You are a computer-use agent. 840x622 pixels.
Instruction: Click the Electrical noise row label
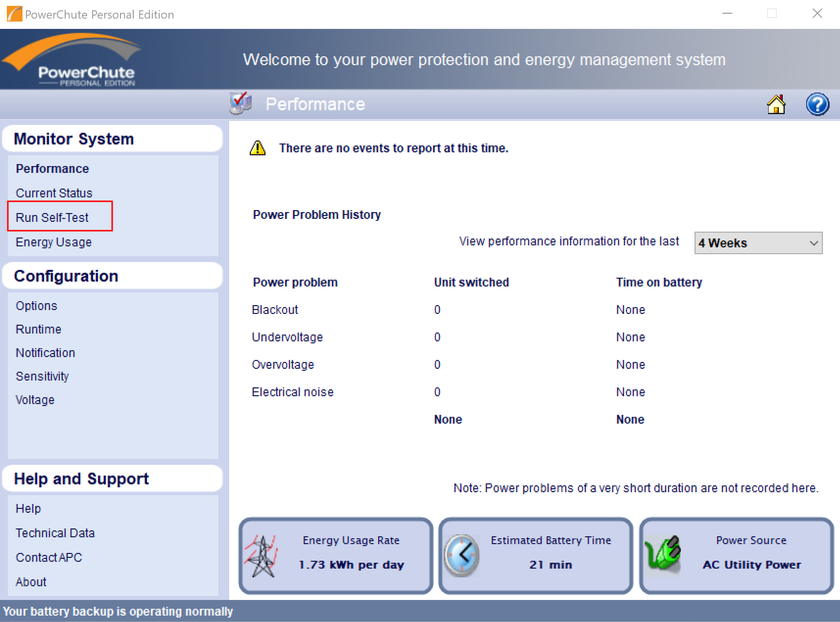pyautogui.click(x=292, y=392)
